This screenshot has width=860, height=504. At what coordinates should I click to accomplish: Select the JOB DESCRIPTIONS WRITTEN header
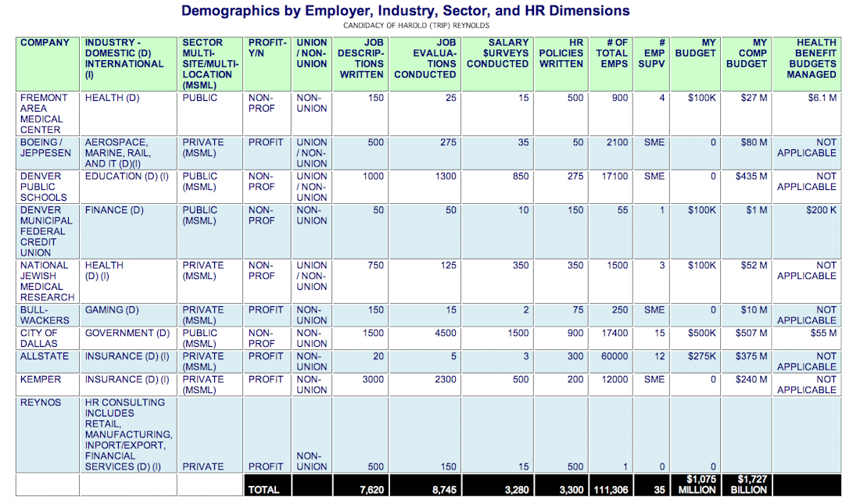click(360, 64)
